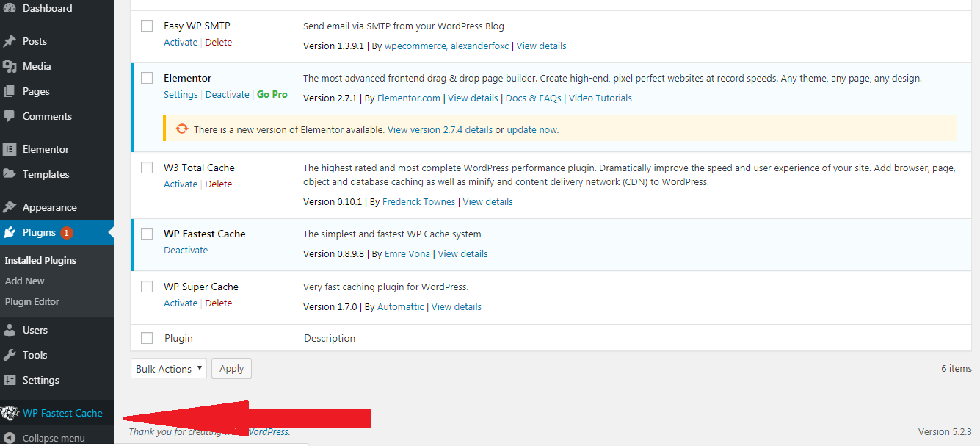
Task: Click View version 2.7.4 details
Action: click(x=440, y=129)
